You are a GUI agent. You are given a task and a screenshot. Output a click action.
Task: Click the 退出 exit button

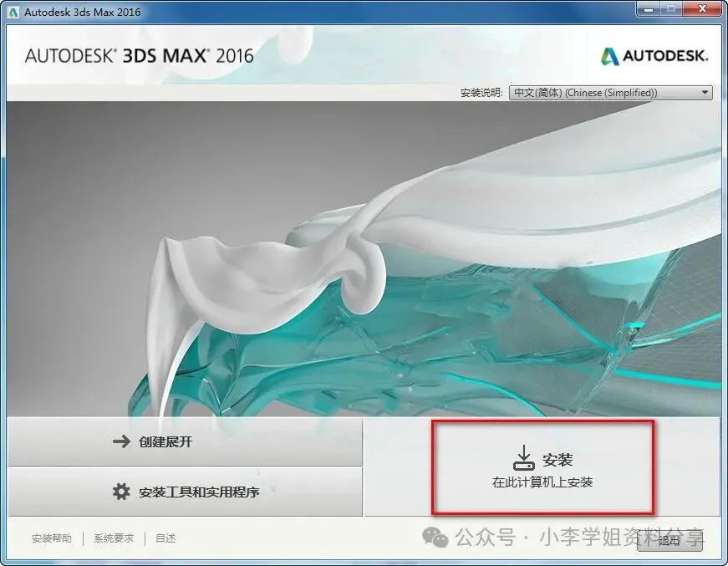[x=669, y=540]
